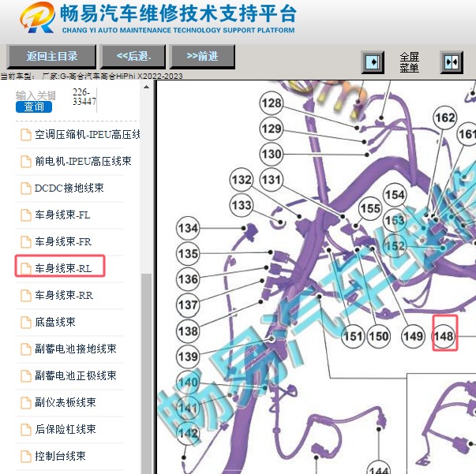This screenshot has width=476, height=474.
Task: Click document icon beside DCDC接地线束
Action: pyautogui.click(x=26, y=188)
